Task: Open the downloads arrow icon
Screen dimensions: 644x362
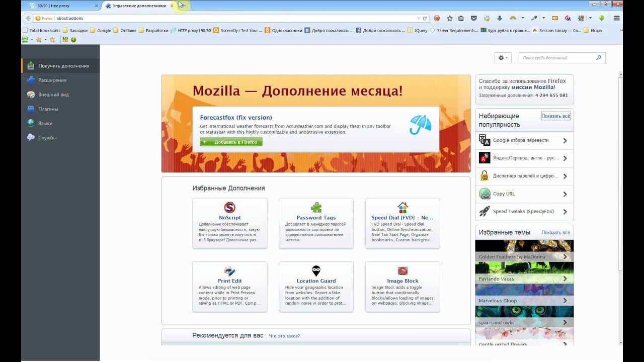Action: click(x=500, y=18)
